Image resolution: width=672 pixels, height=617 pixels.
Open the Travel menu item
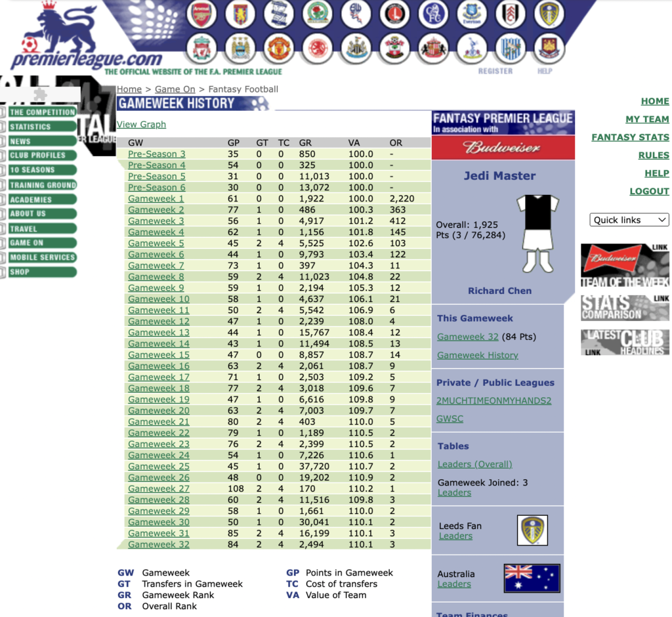[x=42, y=228]
